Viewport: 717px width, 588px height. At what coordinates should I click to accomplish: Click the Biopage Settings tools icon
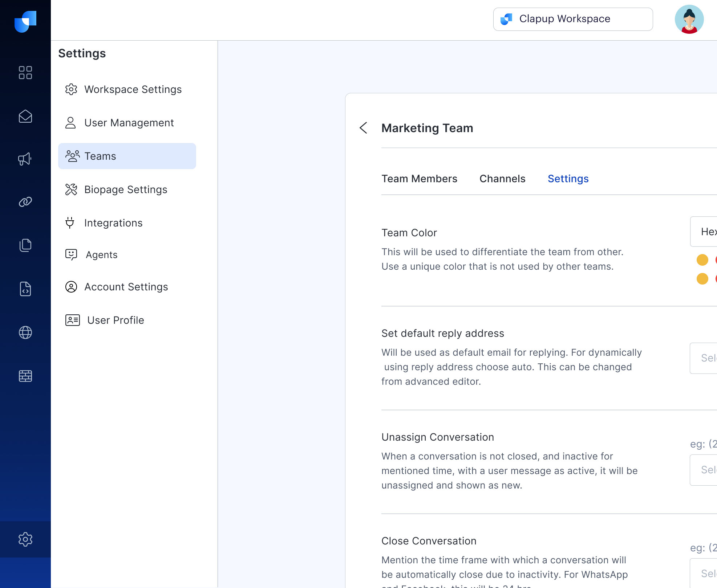coord(71,189)
